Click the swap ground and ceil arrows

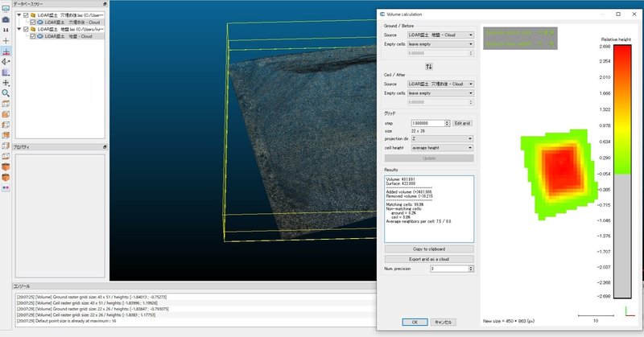click(x=429, y=67)
